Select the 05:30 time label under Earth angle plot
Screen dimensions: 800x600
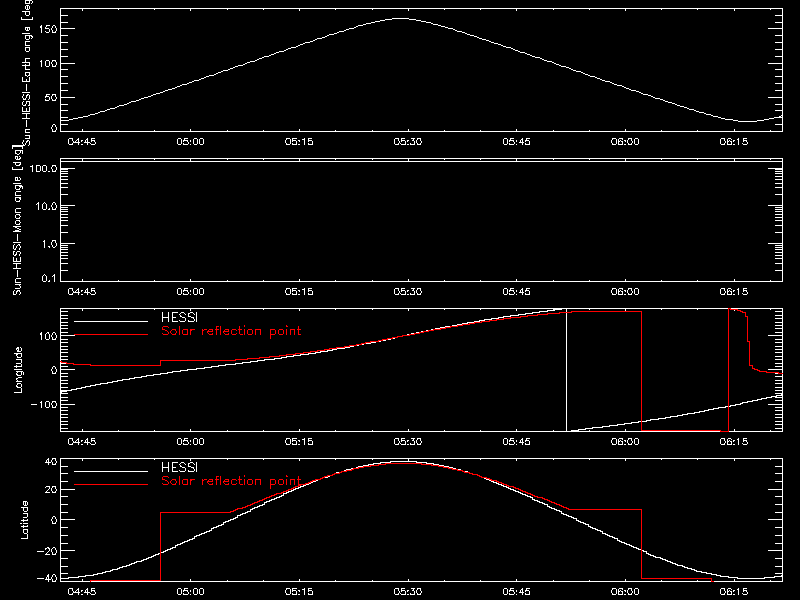408,141
